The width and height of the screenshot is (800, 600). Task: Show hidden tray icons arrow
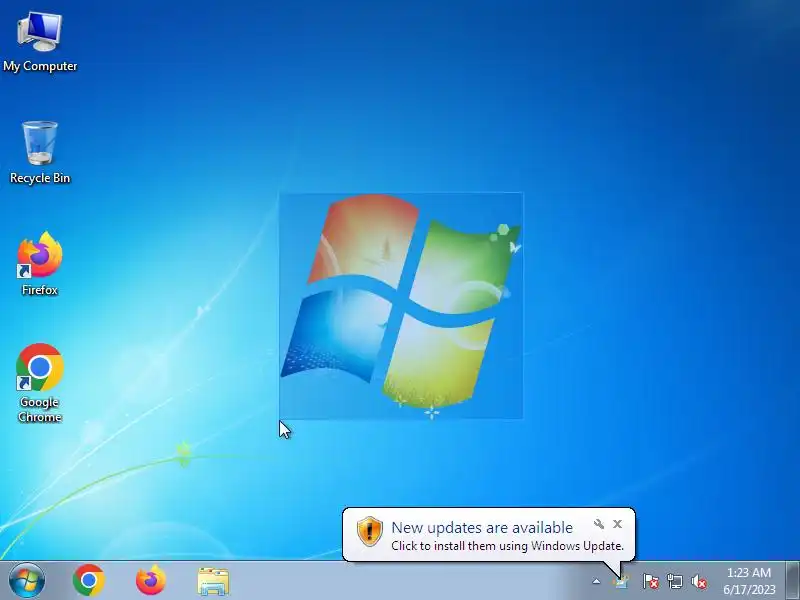point(596,581)
